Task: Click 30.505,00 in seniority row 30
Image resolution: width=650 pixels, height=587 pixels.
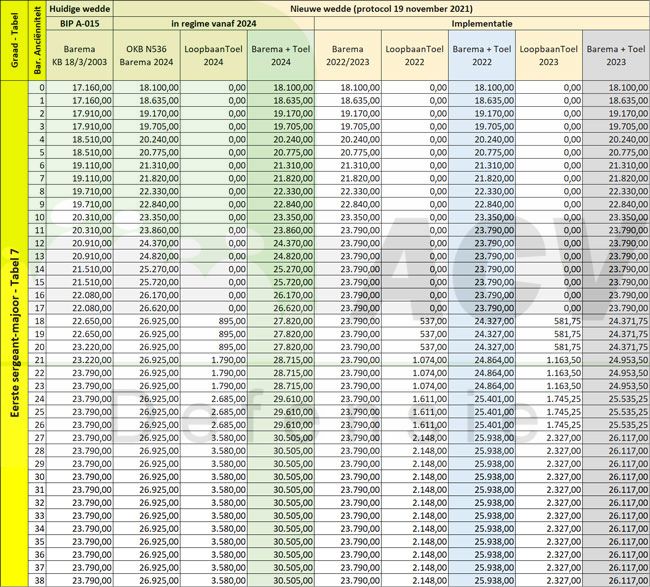Action: (281, 477)
